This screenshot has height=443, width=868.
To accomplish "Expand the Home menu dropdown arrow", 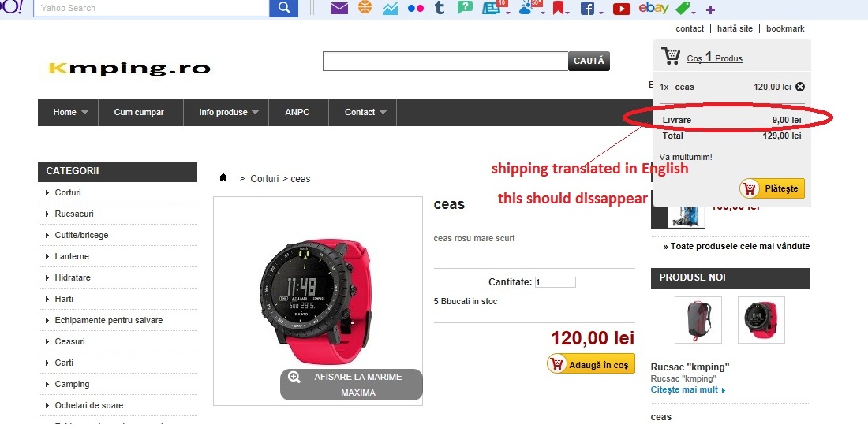I will [84, 112].
